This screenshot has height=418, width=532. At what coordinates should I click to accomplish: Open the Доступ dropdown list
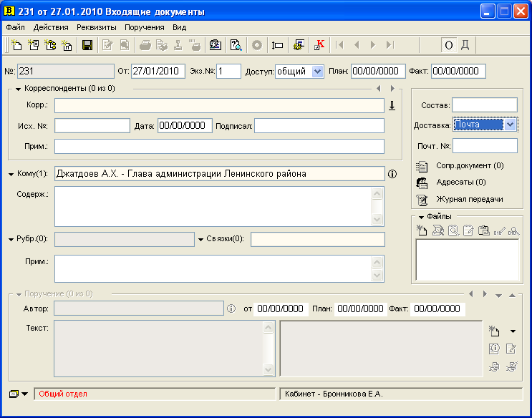point(317,72)
